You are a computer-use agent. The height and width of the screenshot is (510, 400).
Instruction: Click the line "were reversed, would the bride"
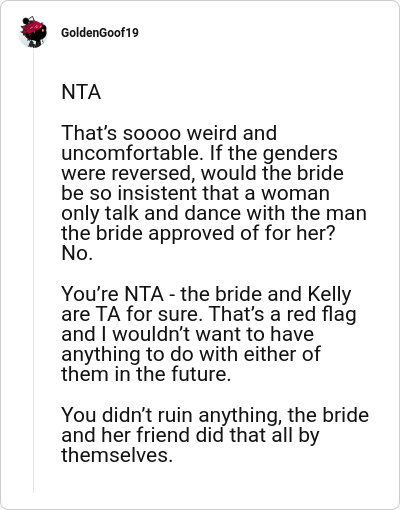[x=202, y=173]
